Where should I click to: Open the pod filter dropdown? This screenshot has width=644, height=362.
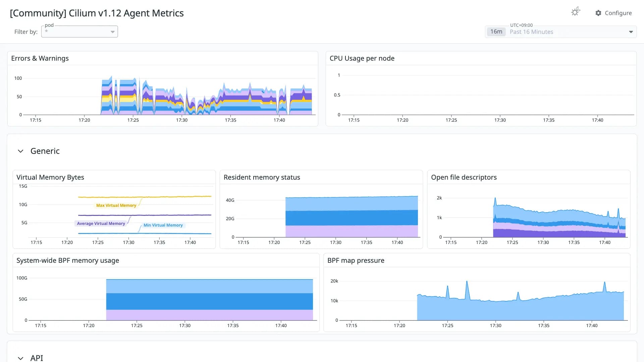(x=79, y=32)
